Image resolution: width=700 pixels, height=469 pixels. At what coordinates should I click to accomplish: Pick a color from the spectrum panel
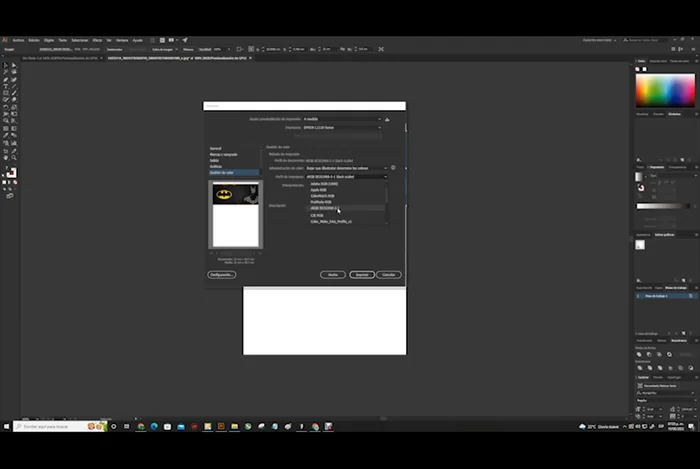click(x=664, y=91)
